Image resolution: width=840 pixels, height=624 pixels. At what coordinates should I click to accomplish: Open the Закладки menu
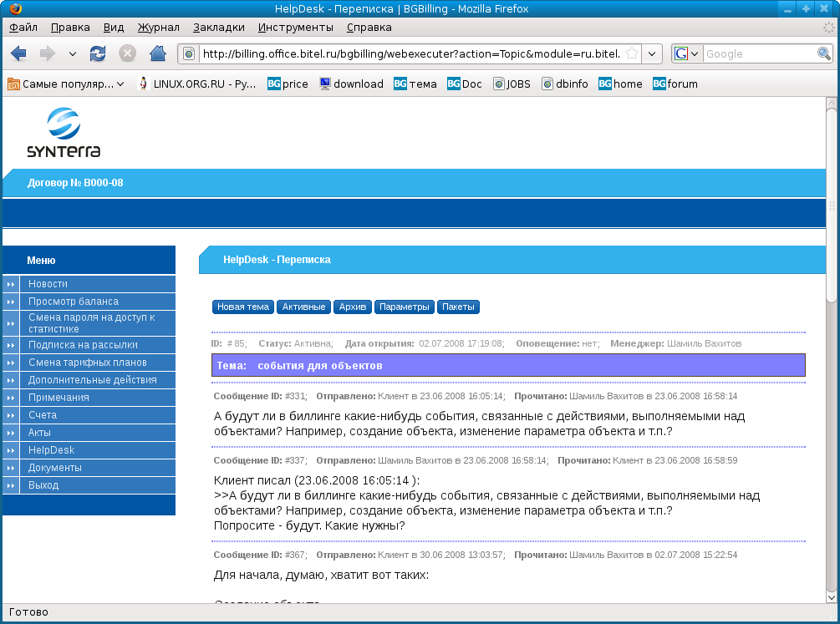tap(218, 27)
